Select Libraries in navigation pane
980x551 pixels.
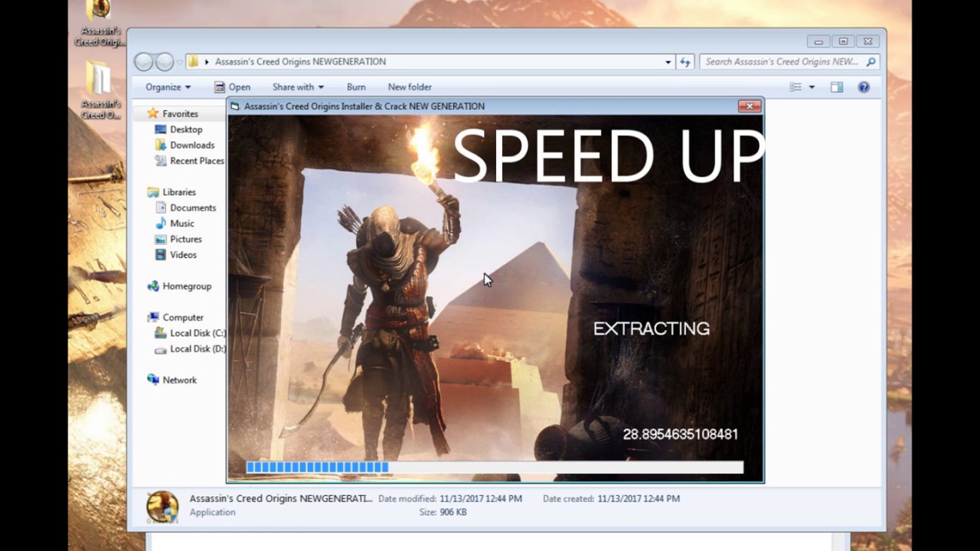tap(179, 192)
